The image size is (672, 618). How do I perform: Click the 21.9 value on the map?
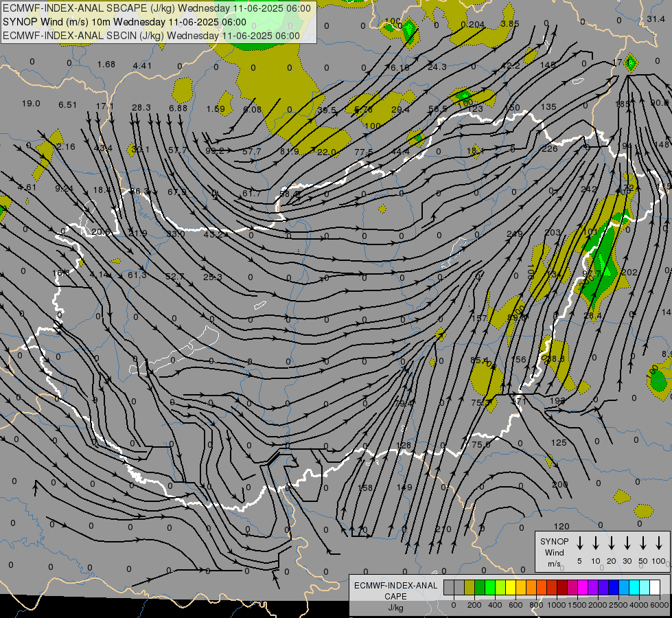click(138, 233)
